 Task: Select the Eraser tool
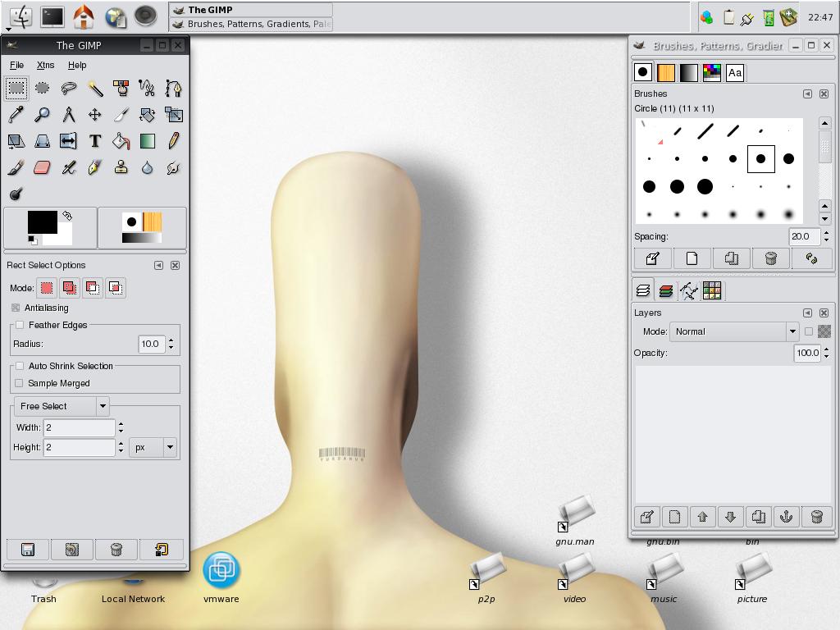(x=43, y=167)
